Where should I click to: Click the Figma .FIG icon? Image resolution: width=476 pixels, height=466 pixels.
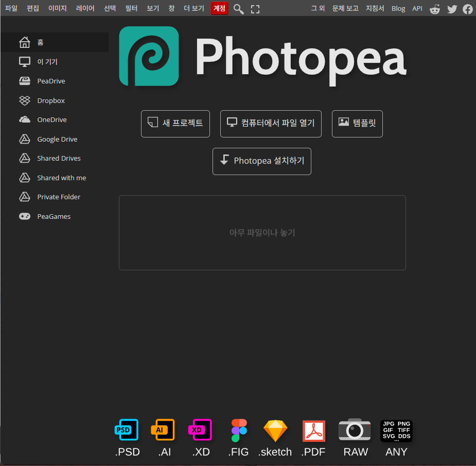pyautogui.click(x=239, y=430)
